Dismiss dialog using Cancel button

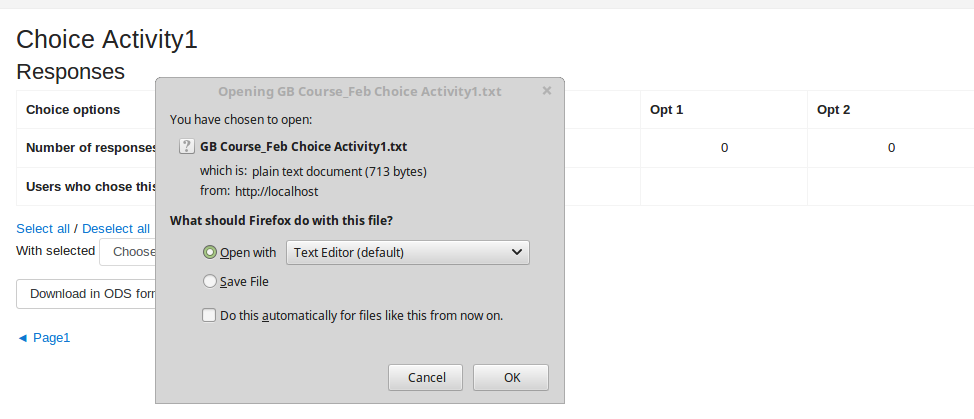[x=426, y=377]
